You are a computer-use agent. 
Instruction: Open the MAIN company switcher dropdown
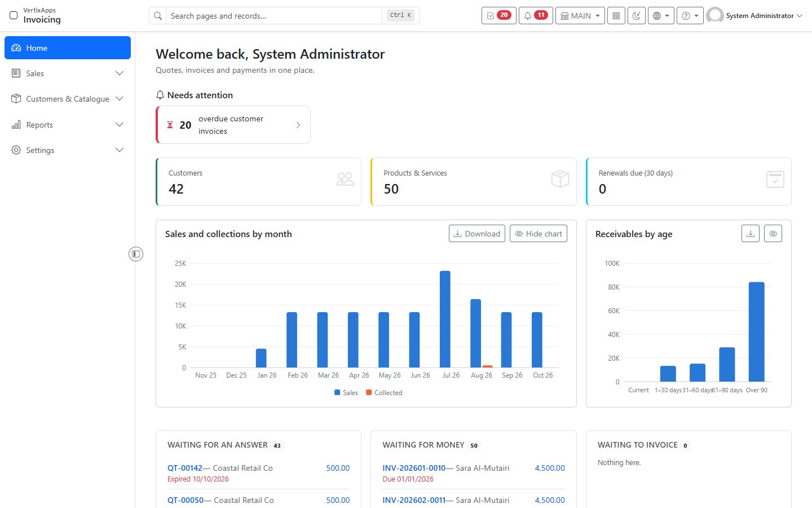580,16
